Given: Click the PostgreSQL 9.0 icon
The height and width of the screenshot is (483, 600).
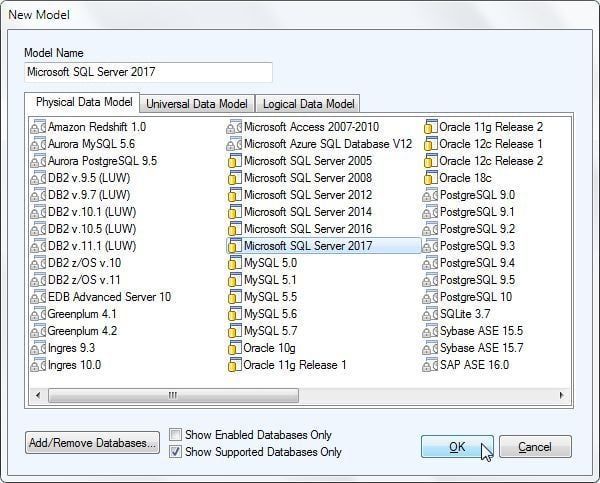Looking at the screenshot, I should point(430,195).
